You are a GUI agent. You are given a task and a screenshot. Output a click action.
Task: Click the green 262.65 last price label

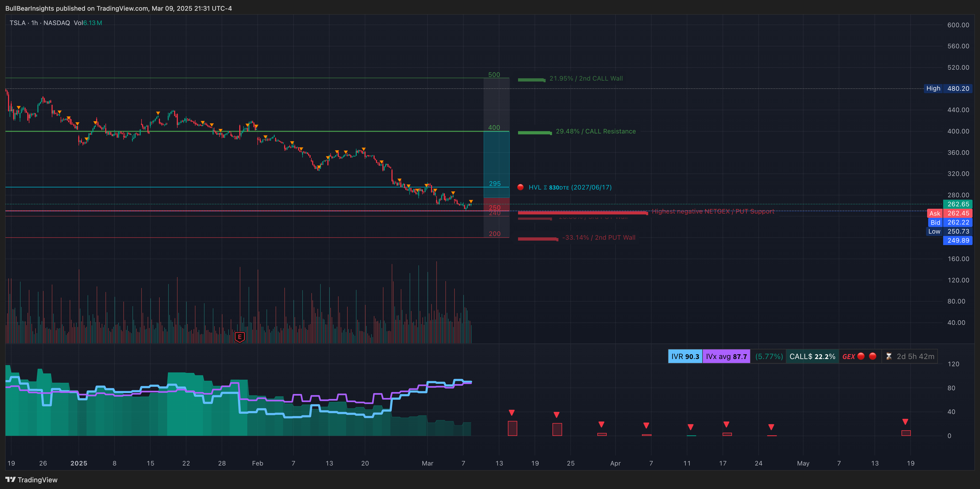[x=958, y=204]
